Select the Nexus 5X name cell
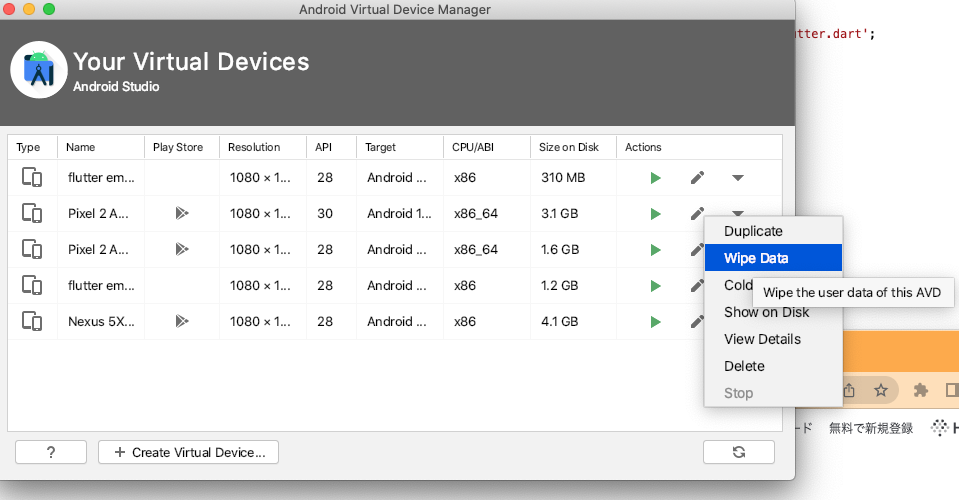Image resolution: width=959 pixels, height=500 pixels. pyautogui.click(x=101, y=322)
